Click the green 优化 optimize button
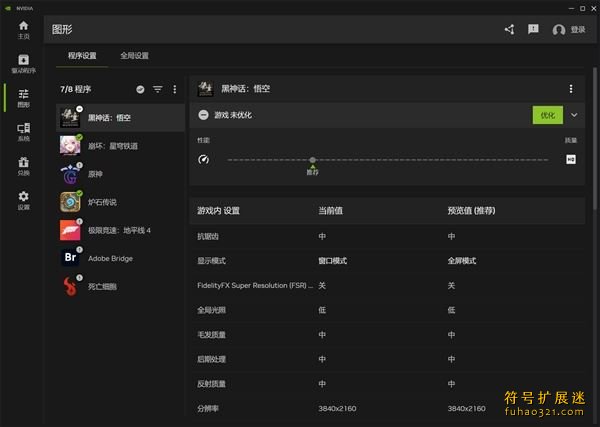The image size is (600, 427). click(x=548, y=115)
